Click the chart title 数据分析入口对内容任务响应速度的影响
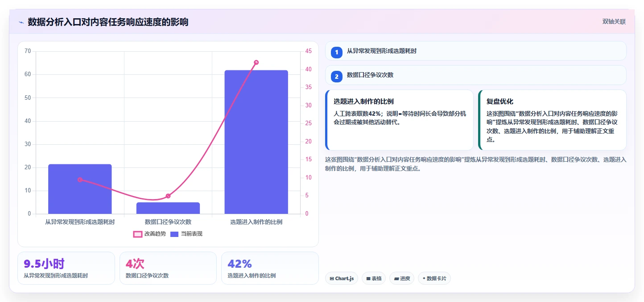Screen dimensions: 644x302 click(x=108, y=22)
